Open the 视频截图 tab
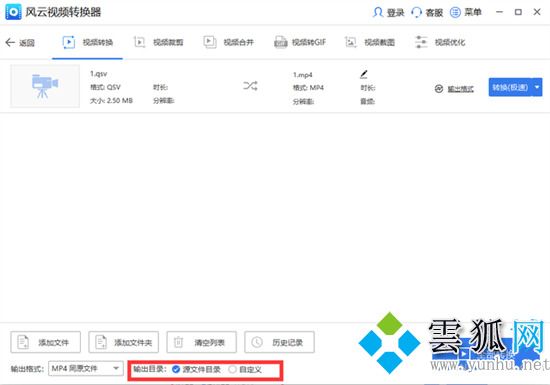The width and height of the screenshot is (550, 385). (x=370, y=42)
